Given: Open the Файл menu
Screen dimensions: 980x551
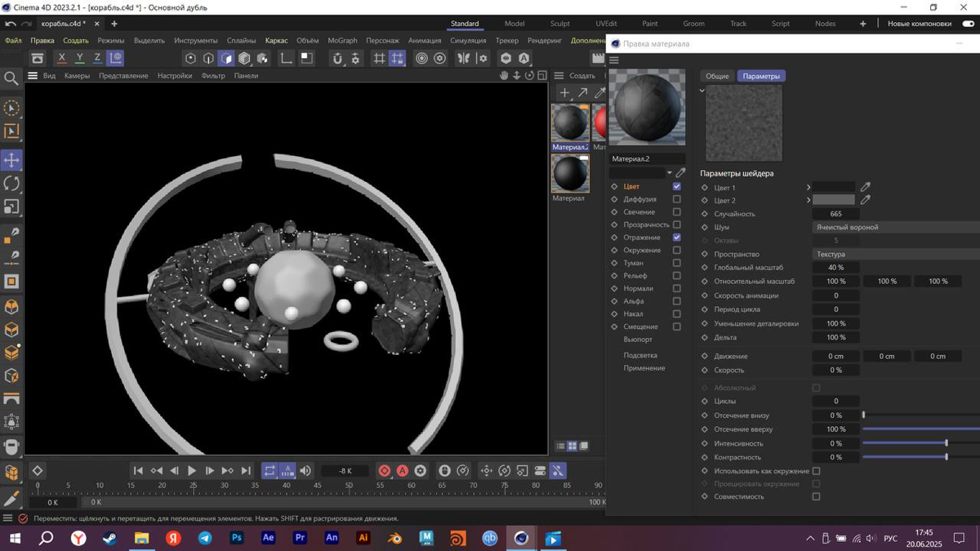Looking at the screenshot, I should tap(13, 40).
